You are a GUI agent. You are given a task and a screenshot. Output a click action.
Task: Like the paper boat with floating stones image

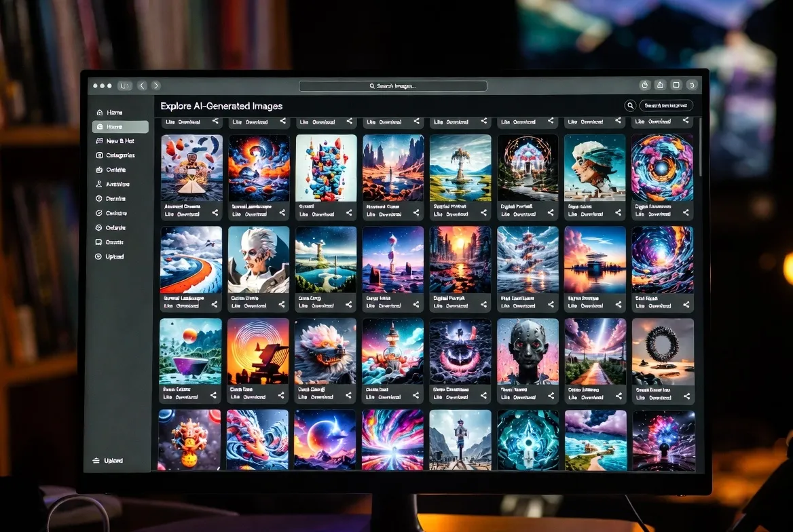pyautogui.click(x=170, y=214)
